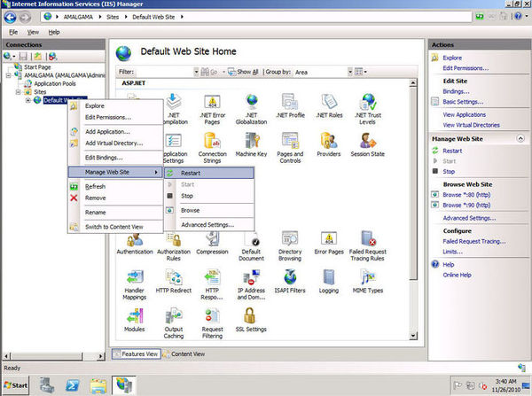
Task: Click Browse *:90 (http) link
Action: pyautogui.click(x=466, y=206)
